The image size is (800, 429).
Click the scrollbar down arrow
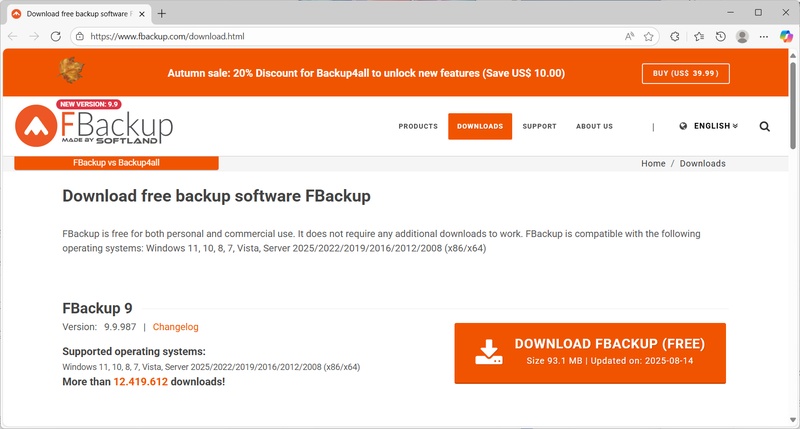pos(793,420)
